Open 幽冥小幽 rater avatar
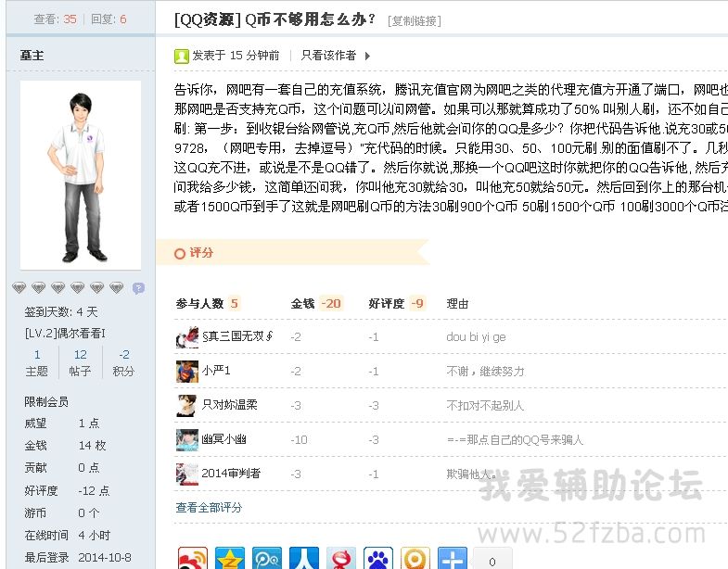728x569 pixels. (x=187, y=439)
